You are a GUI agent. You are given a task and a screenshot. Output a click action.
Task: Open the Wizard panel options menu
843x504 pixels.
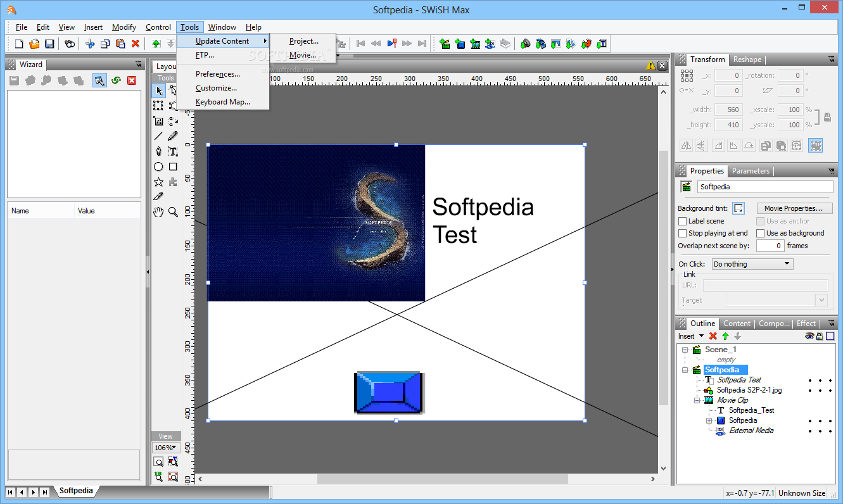(139, 65)
